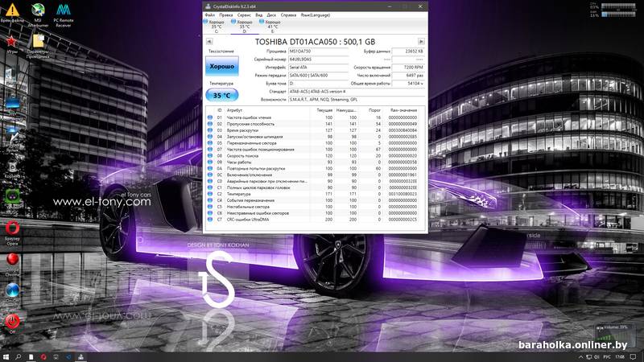Open the Игры red star desktop icon
The image size is (644, 362).
tap(12, 44)
